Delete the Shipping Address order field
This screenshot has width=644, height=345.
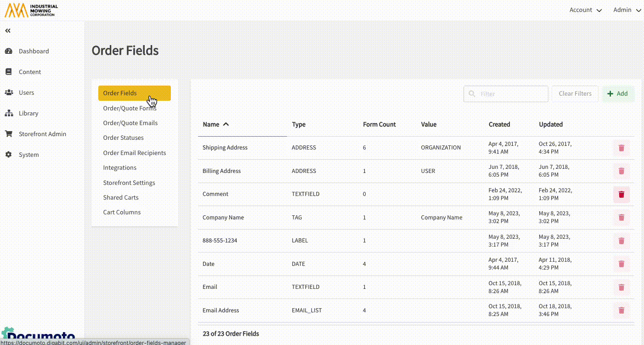click(621, 148)
